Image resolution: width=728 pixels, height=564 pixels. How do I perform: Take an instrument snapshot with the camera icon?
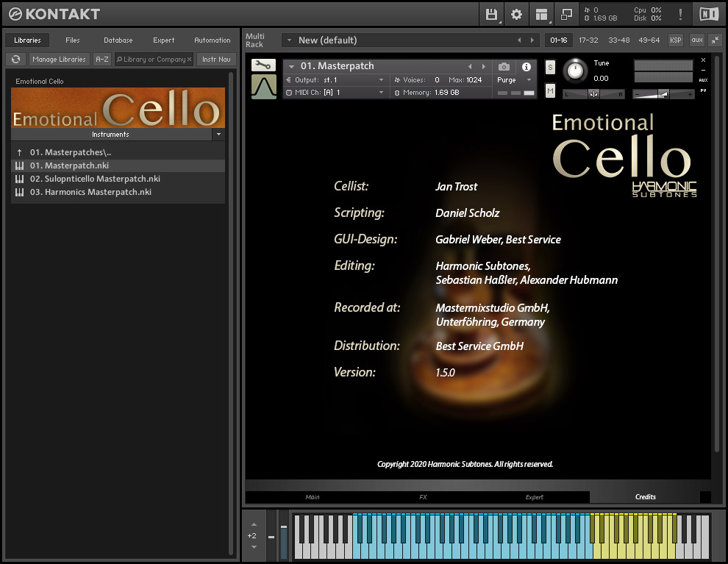(x=504, y=66)
